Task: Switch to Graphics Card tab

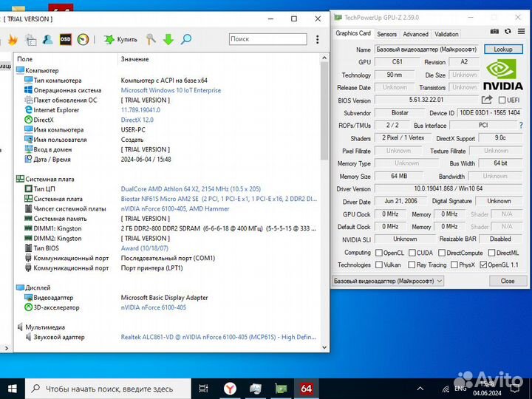Action: 353,33
